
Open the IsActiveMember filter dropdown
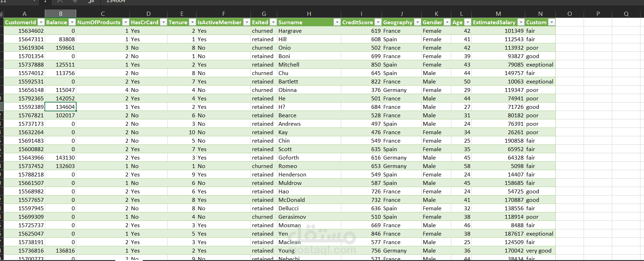[x=247, y=22]
